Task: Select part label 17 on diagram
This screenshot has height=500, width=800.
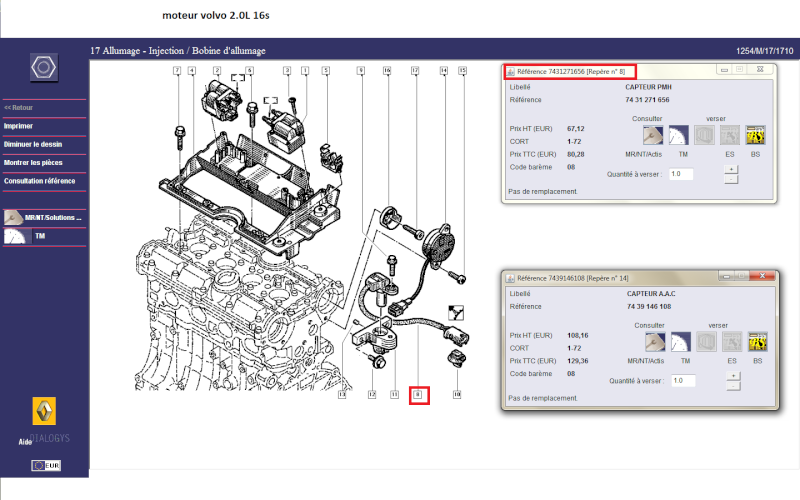Action: coord(415,70)
